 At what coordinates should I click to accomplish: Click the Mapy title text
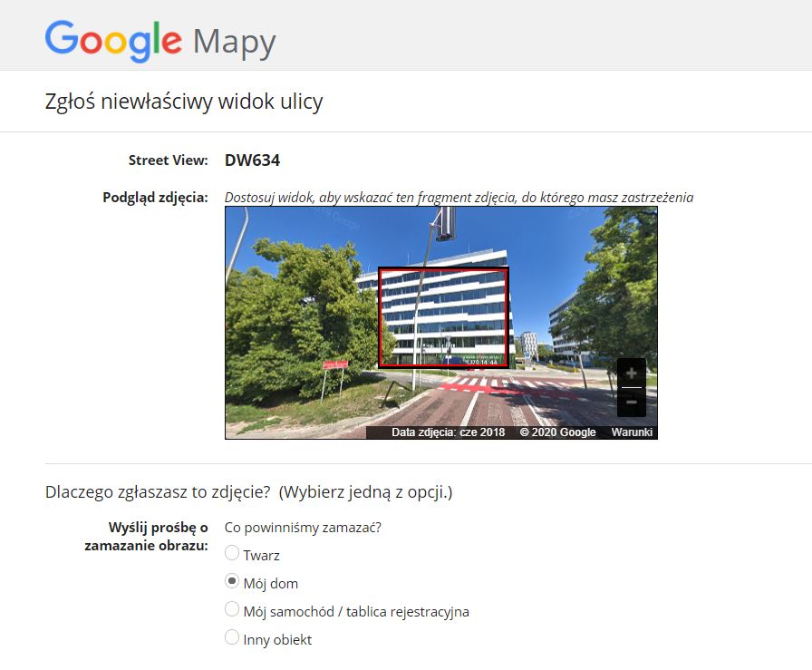[234, 43]
